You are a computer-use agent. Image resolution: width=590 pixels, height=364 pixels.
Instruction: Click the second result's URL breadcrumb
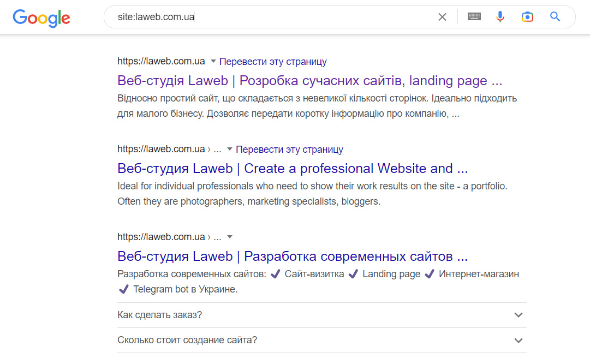point(169,149)
